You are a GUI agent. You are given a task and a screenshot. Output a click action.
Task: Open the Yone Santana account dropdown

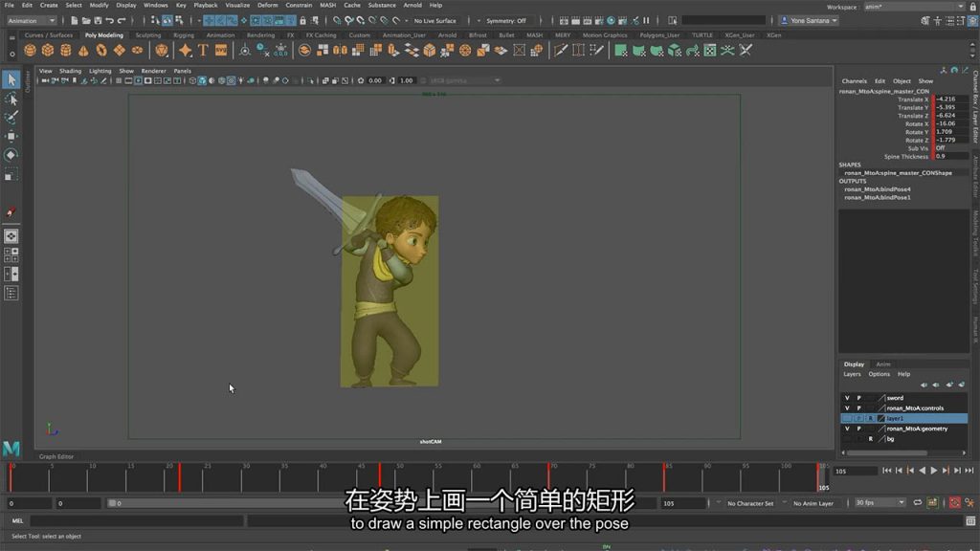click(x=810, y=21)
